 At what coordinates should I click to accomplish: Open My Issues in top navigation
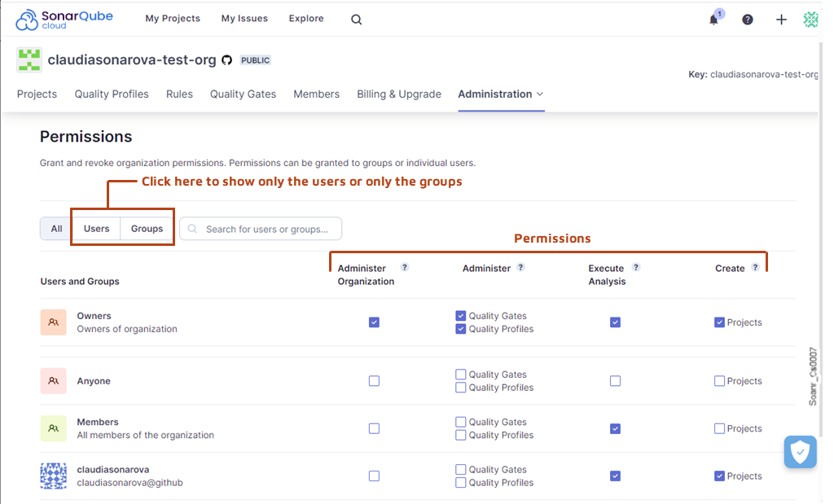(x=244, y=19)
